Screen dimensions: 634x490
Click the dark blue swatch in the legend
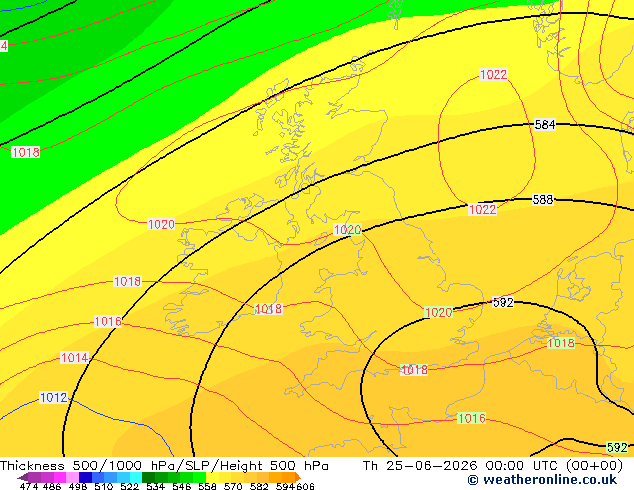coord(84,477)
